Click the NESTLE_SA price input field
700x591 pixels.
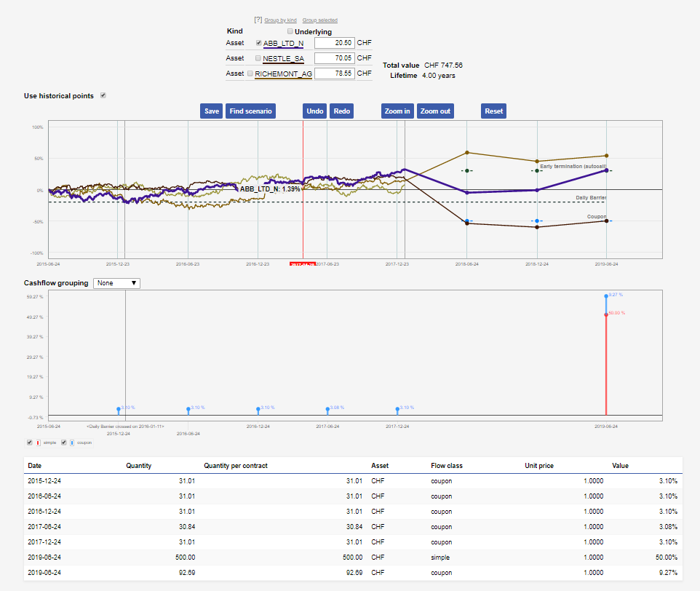[x=334, y=58]
